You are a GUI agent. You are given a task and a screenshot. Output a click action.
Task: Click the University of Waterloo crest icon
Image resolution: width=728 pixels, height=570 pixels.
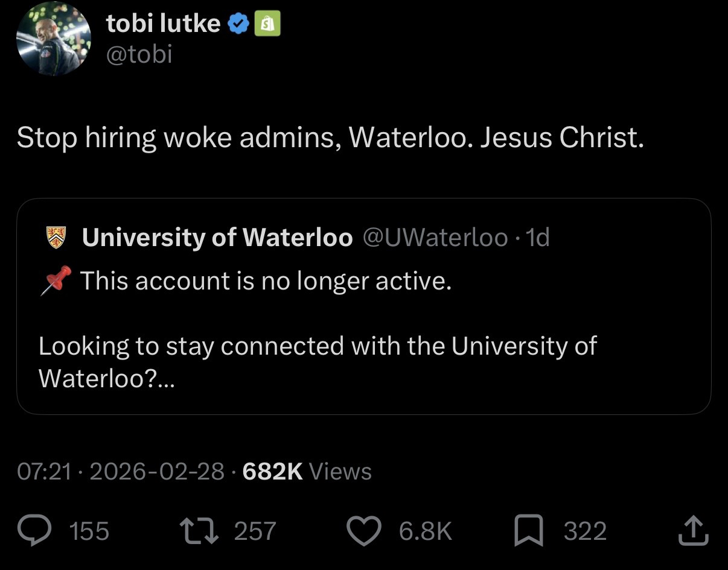pos(56,238)
